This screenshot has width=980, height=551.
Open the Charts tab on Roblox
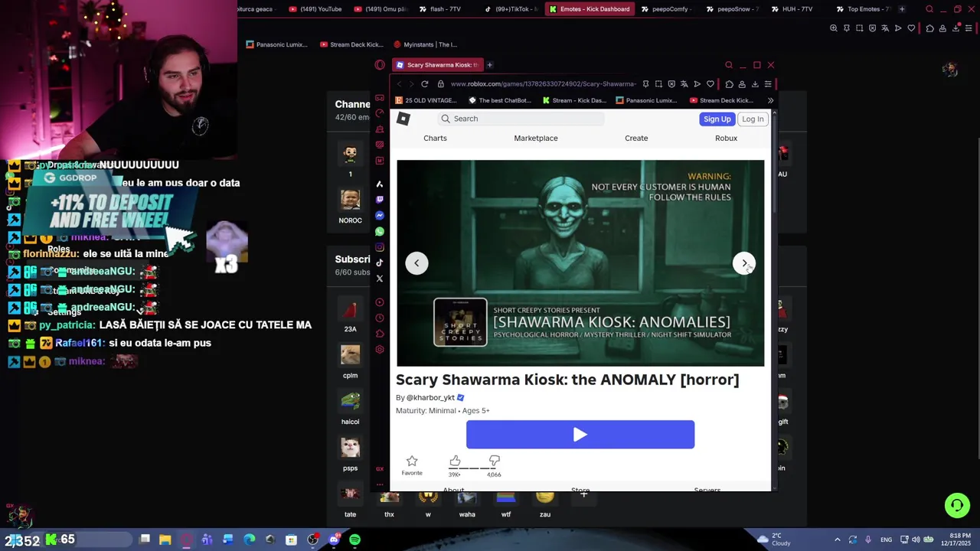tap(435, 139)
